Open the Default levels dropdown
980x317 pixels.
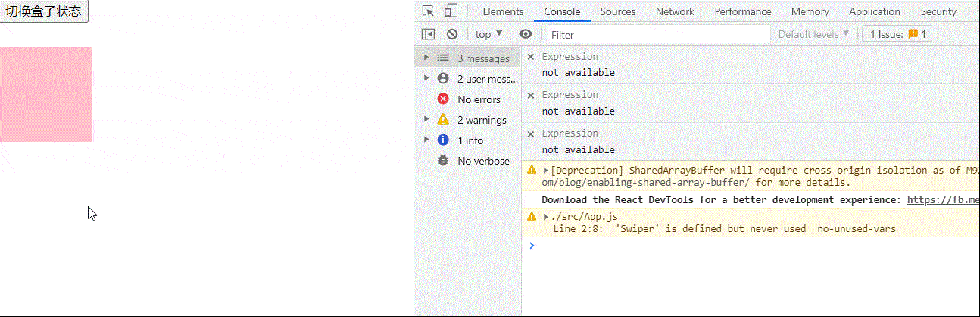tap(813, 34)
